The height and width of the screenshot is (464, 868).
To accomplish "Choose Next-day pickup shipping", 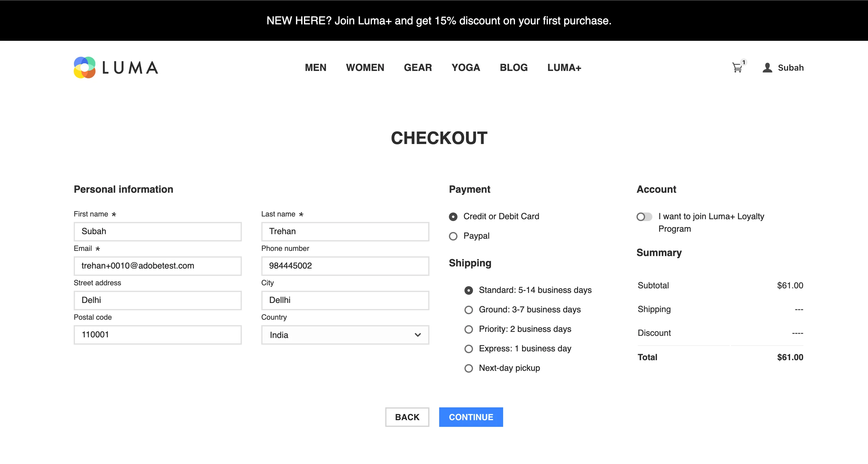I will pyautogui.click(x=469, y=368).
